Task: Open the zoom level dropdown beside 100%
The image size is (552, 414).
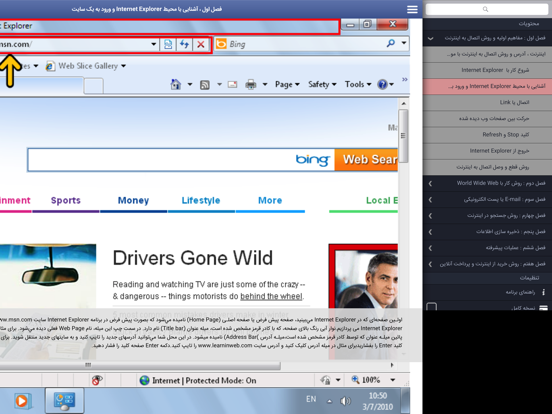Action: tap(393, 380)
